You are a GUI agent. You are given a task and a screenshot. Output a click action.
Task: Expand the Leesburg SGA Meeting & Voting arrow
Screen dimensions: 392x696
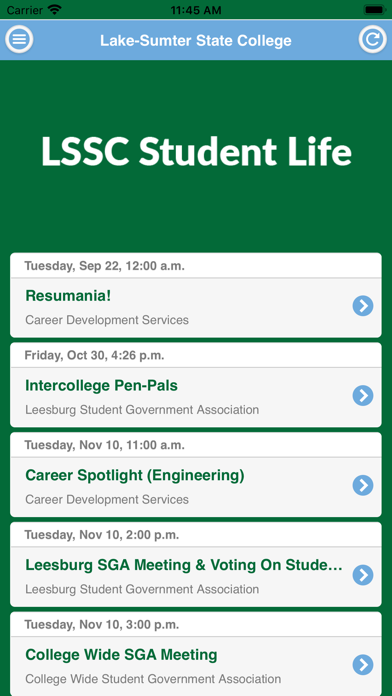(363, 575)
